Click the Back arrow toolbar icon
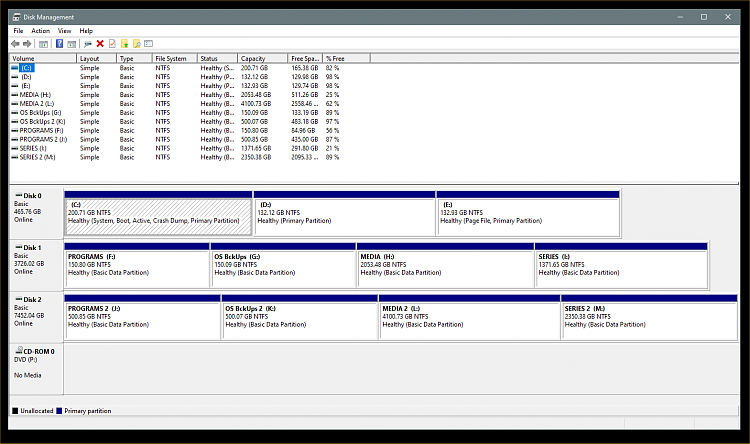 click(15, 44)
